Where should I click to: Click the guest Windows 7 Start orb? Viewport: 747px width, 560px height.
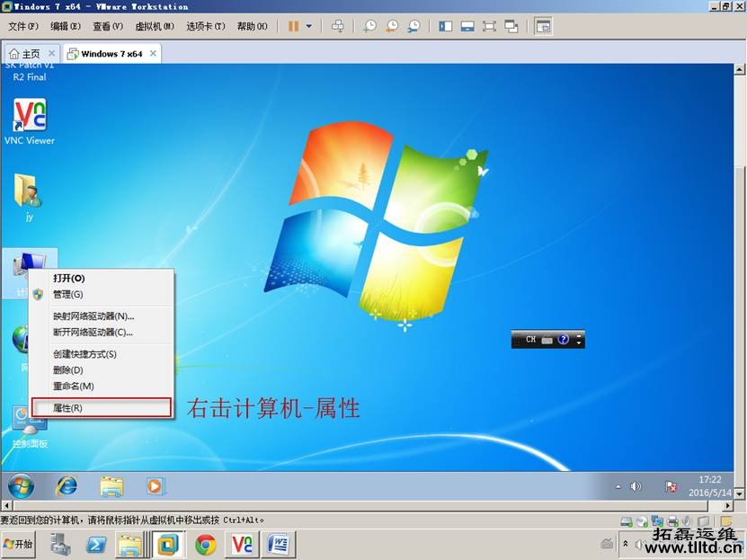21,486
